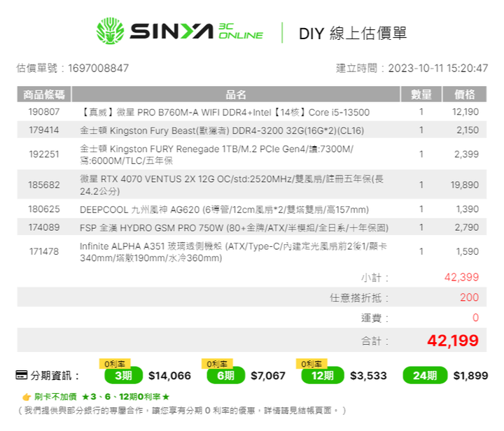504x431 pixels.
Task: Click the credit card installment icon
Action: (x=22, y=375)
